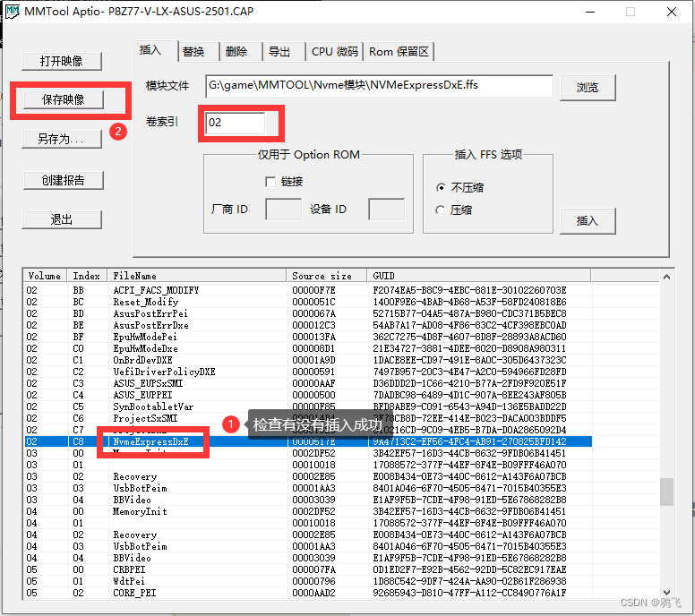Click the 插入 insert button

click(x=588, y=220)
